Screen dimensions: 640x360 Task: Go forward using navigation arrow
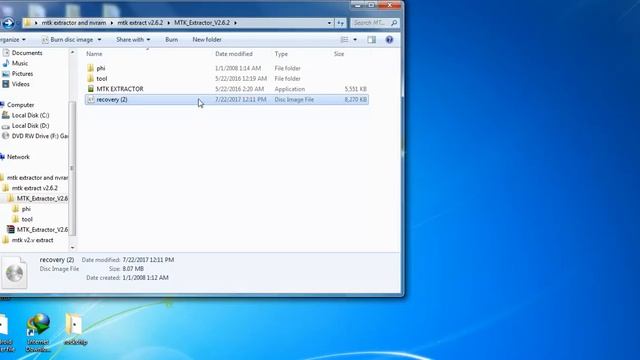(x=8, y=23)
